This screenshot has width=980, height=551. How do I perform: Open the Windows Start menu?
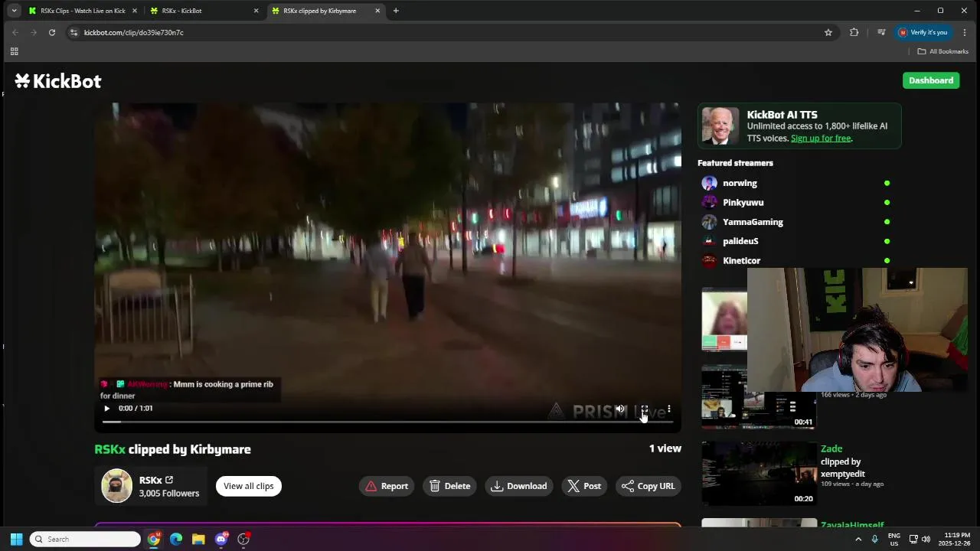16,539
